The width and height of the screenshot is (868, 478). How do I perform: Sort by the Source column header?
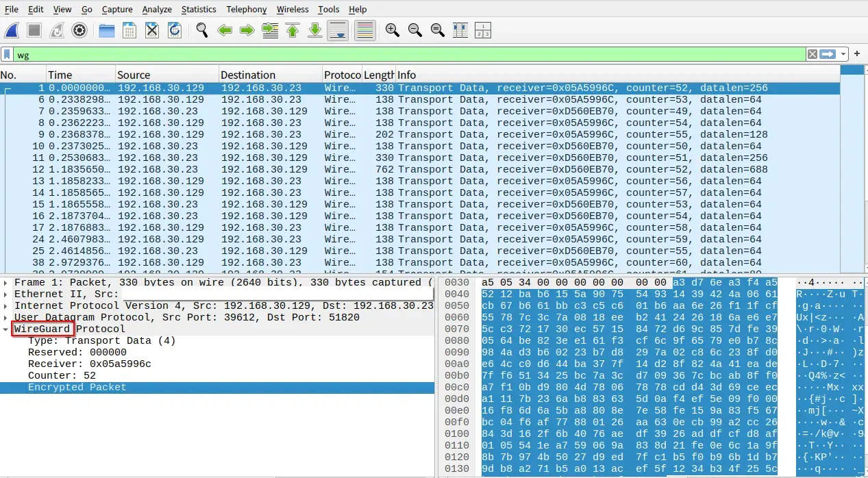[x=166, y=75]
